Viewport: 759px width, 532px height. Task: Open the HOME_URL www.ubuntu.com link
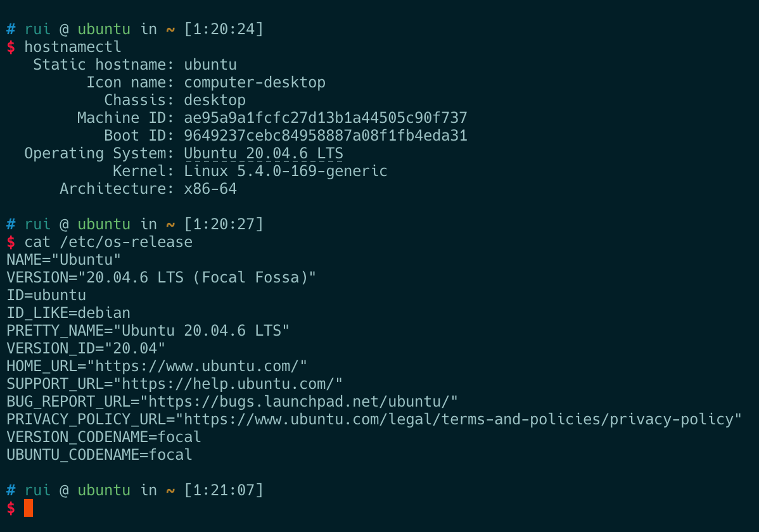coord(197,366)
